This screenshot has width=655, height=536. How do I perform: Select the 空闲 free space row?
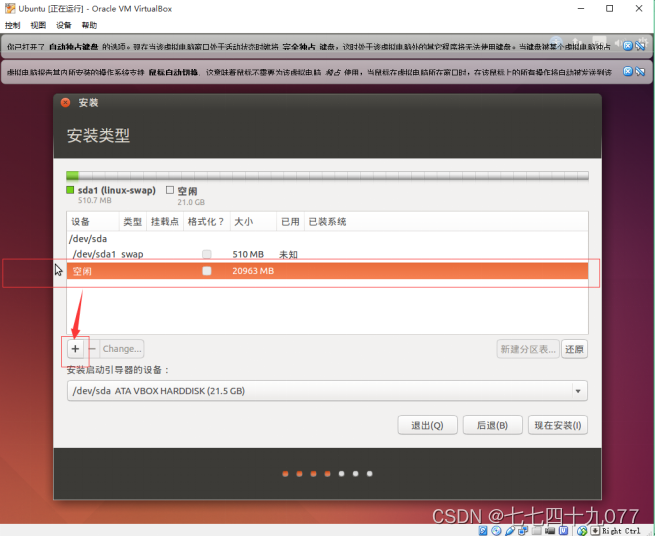(327, 271)
